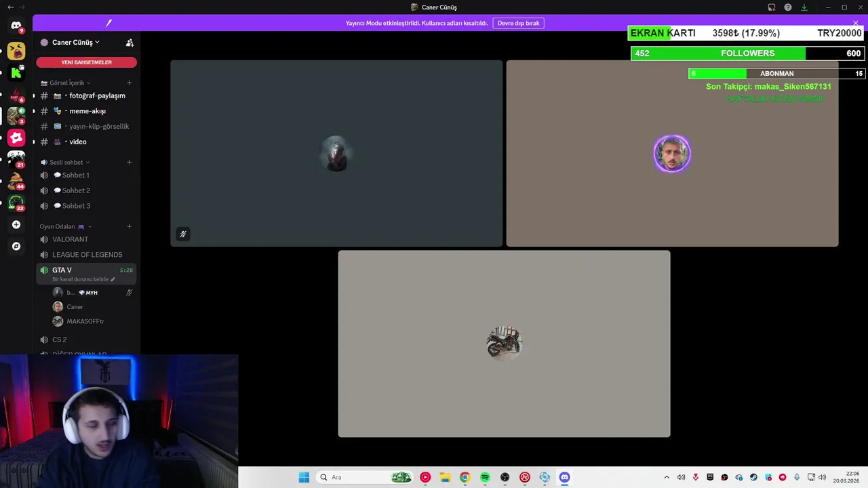The height and width of the screenshot is (488, 868).
Task: Open the pink star-face server icon
Action: 16,138
